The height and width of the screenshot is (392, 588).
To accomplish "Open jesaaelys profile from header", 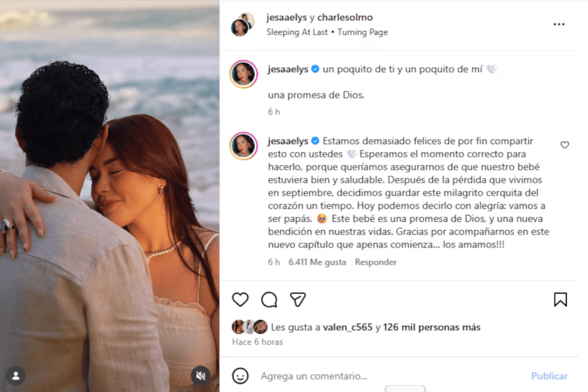I will point(286,17).
